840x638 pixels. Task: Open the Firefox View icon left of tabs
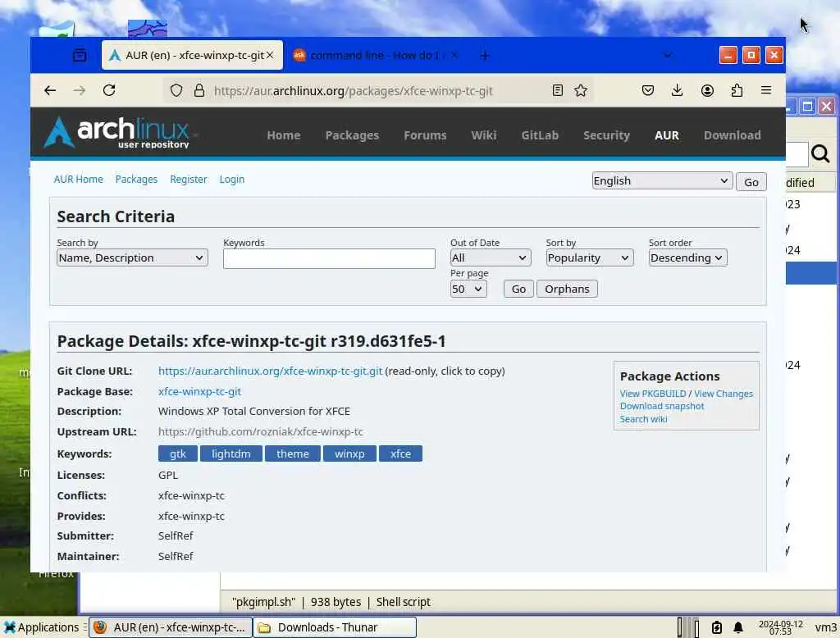pyautogui.click(x=80, y=55)
